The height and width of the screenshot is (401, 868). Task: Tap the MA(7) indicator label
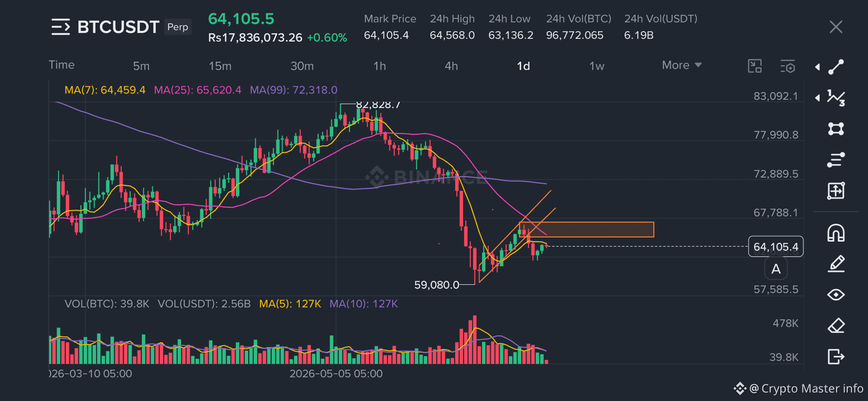point(105,90)
